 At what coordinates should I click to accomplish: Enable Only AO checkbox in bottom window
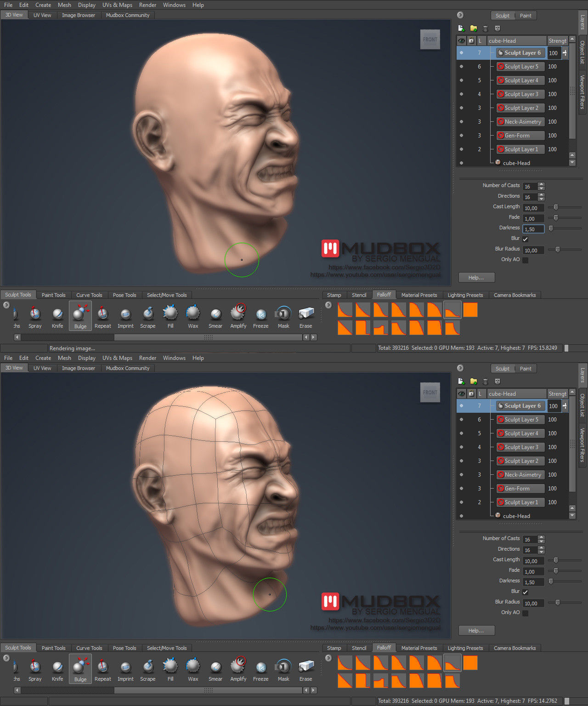525,613
